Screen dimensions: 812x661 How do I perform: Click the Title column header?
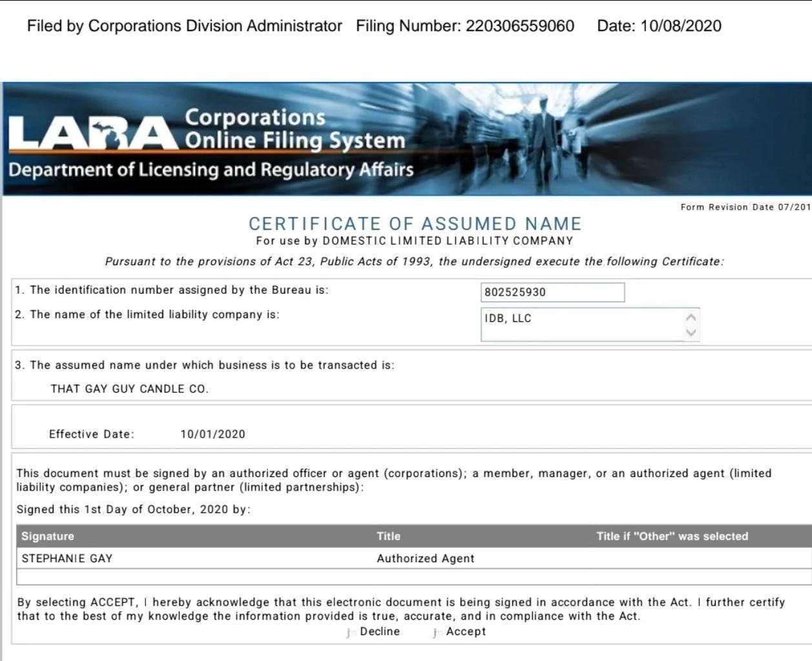[x=389, y=536]
